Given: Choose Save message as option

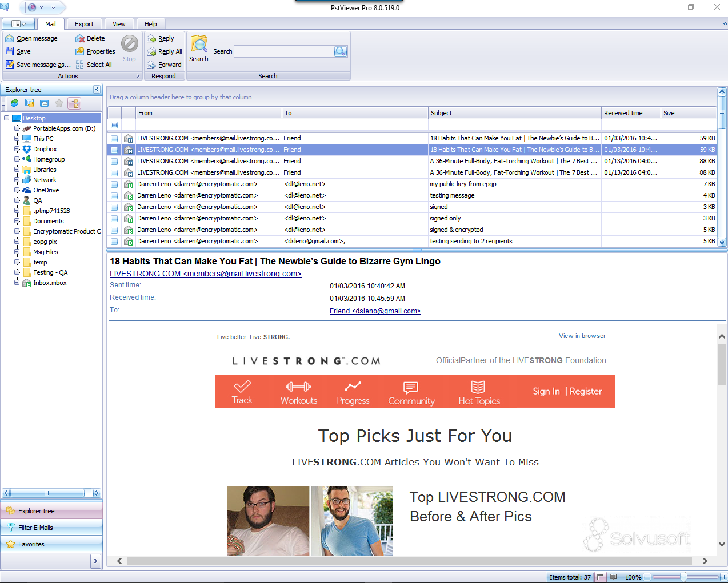Looking at the screenshot, I should coord(38,65).
